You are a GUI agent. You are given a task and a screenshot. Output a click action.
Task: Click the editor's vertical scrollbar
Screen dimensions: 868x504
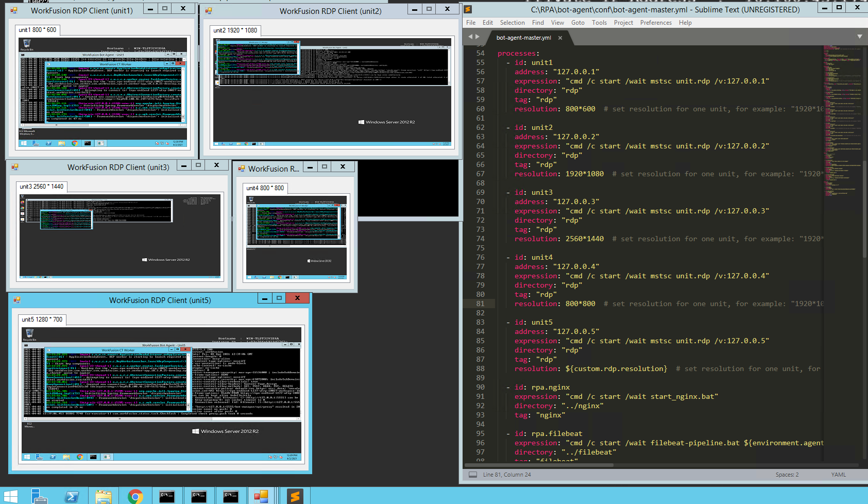(865, 209)
